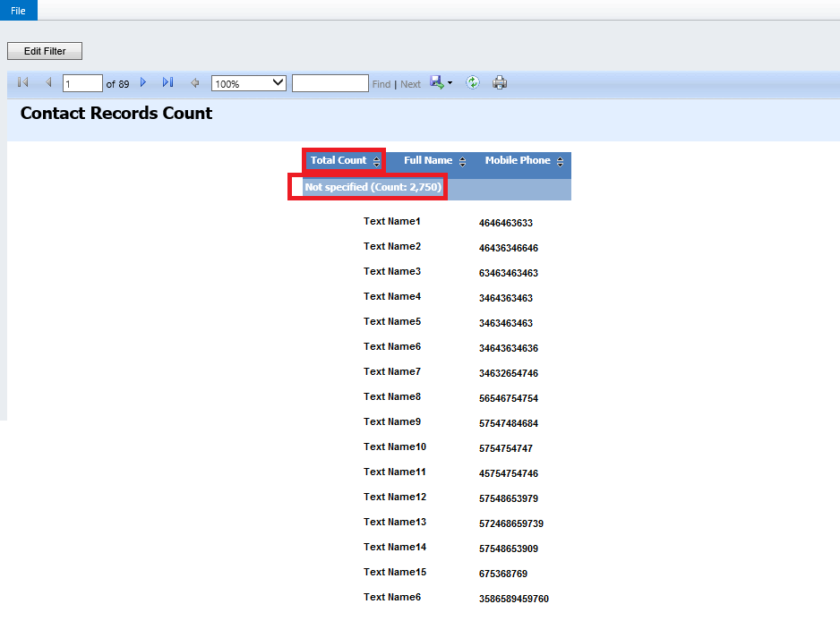Print the report
840x621 pixels.
coord(500,82)
